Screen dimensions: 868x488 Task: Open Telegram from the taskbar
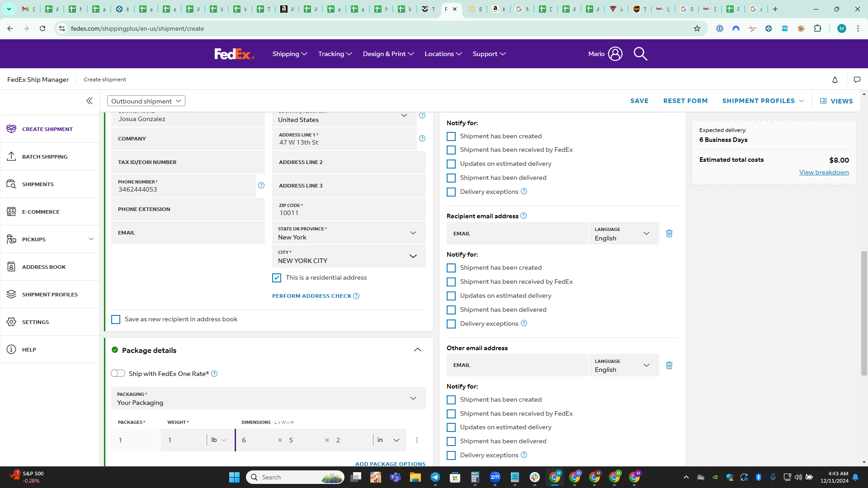435,477
